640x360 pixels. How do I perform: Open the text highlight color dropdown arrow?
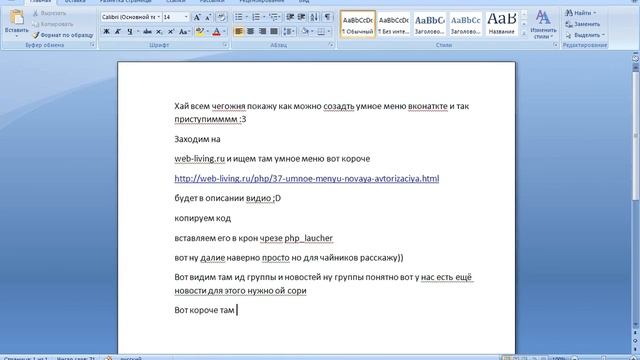point(207,31)
